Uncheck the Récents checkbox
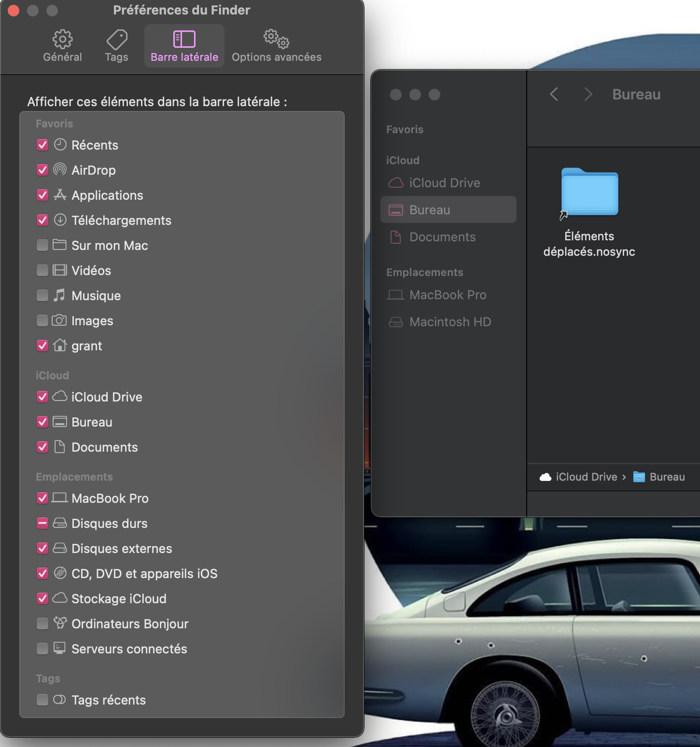The height and width of the screenshot is (747, 700). click(42, 145)
